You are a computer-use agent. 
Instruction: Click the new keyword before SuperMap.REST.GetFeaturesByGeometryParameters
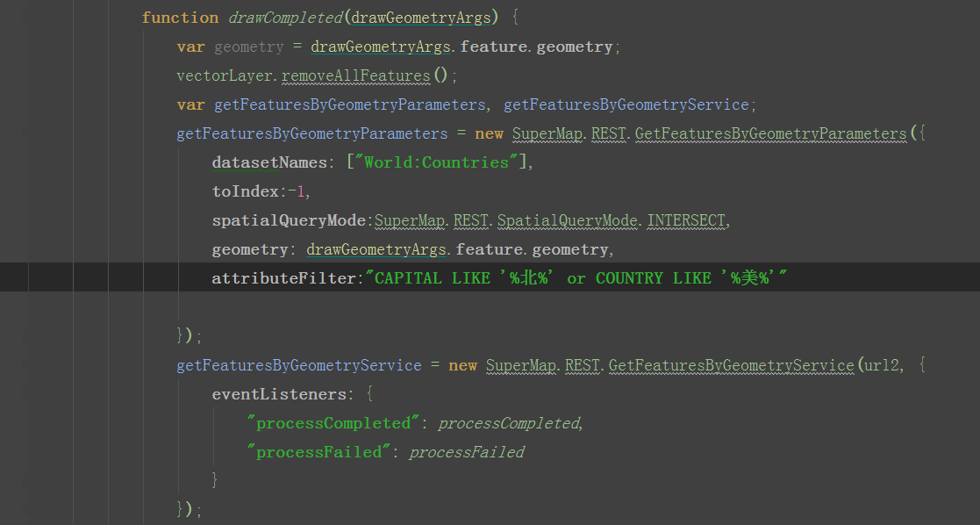(x=489, y=134)
